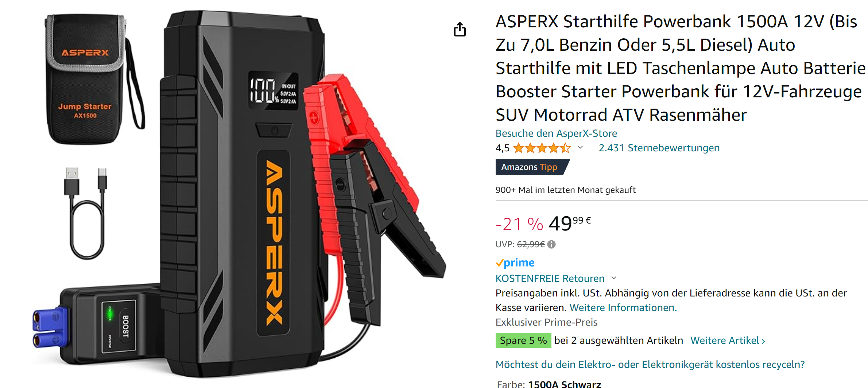Click the prime logo with checkmark

pyautogui.click(x=515, y=263)
